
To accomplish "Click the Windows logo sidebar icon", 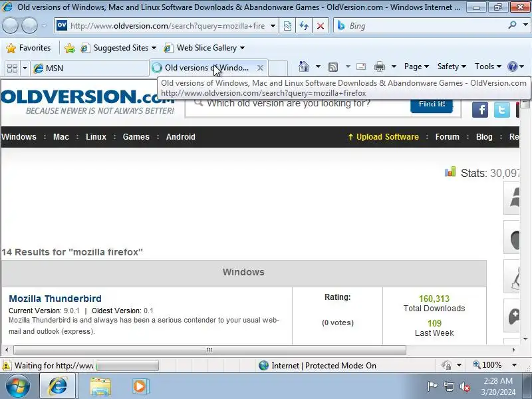I will pos(512,198).
